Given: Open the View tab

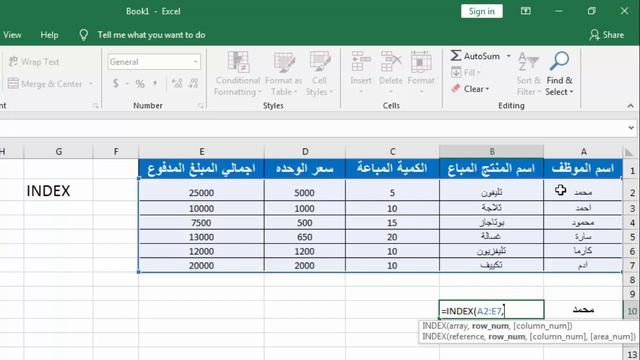Looking at the screenshot, I should (x=12, y=35).
